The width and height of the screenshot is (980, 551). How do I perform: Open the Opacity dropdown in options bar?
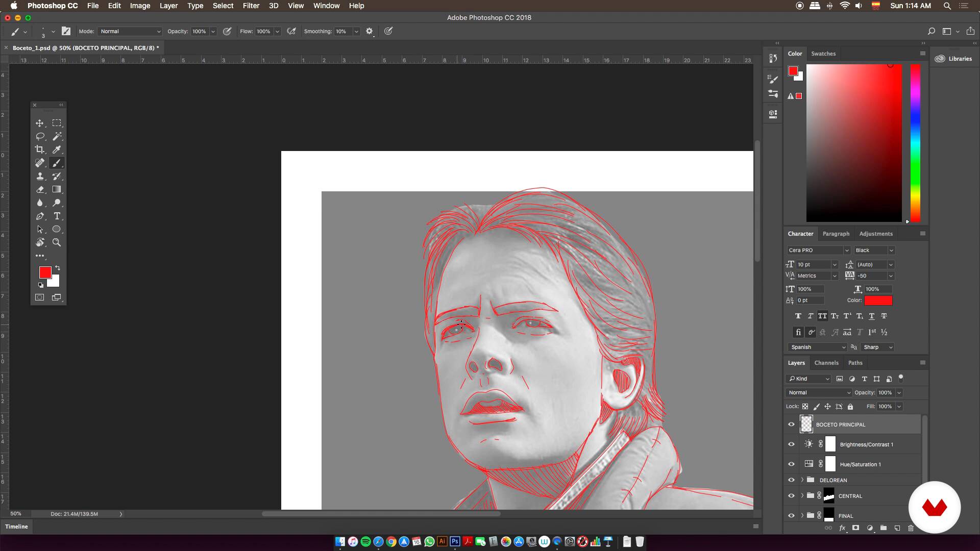[213, 31]
